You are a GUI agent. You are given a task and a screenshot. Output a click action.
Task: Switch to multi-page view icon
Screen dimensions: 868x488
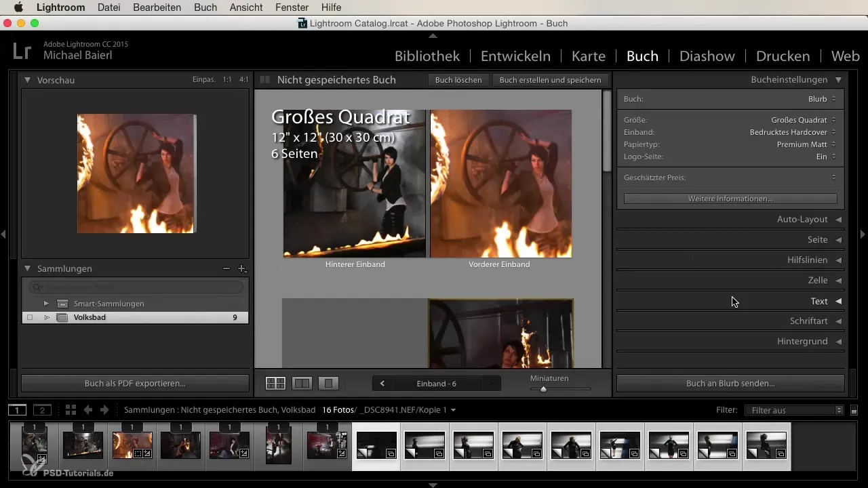click(x=275, y=383)
